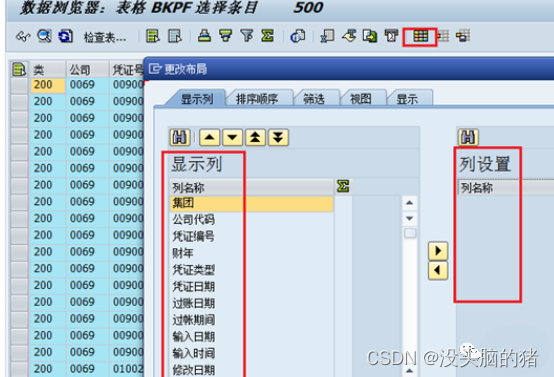Click left arrow to show selected column
Viewport: 554px width, 377px height.
click(x=438, y=271)
